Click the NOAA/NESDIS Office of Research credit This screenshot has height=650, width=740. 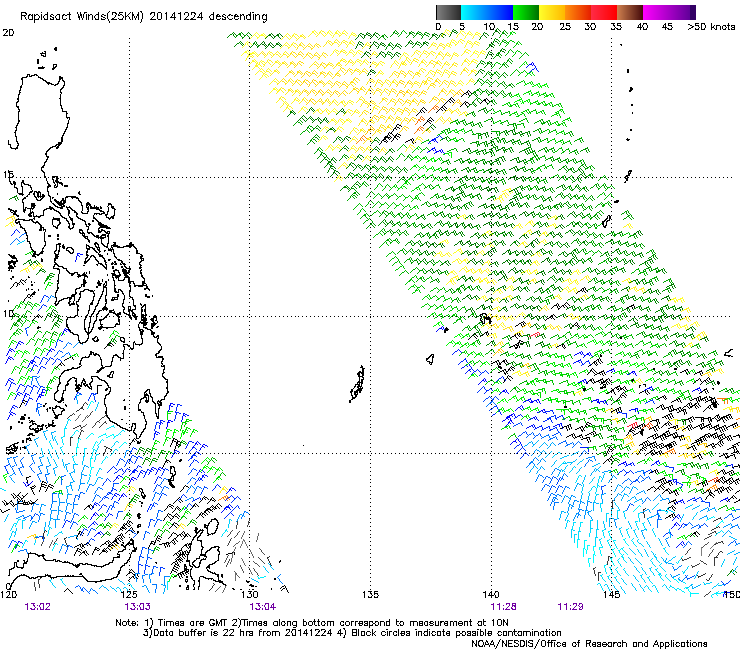click(x=589, y=644)
